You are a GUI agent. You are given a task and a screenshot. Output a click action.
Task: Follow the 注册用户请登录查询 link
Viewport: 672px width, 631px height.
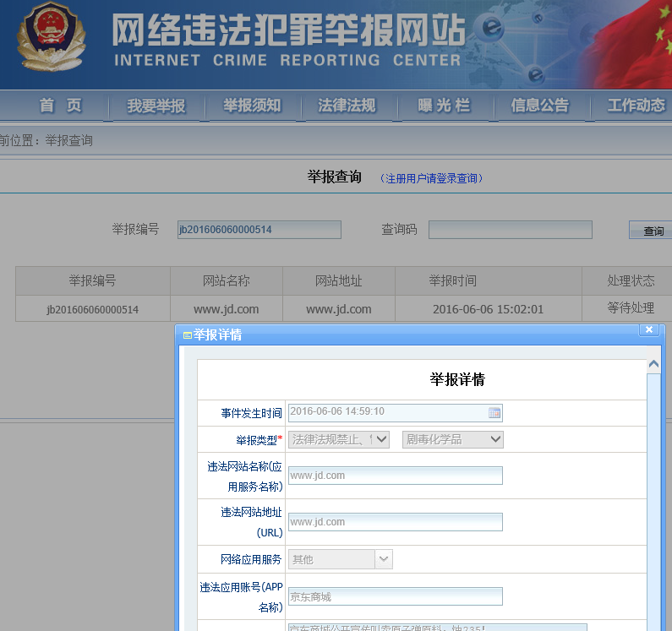[432, 178]
